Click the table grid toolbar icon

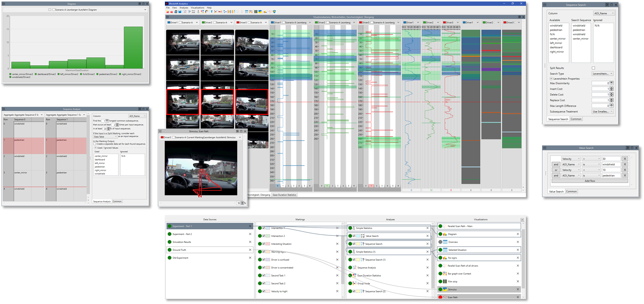[x=247, y=12]
